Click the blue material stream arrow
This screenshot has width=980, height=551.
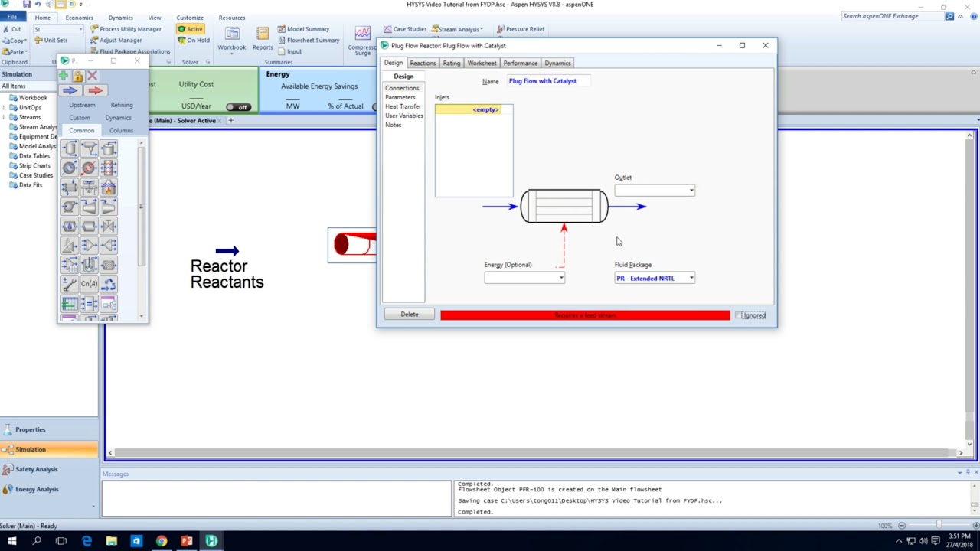[x=70, y=90]
